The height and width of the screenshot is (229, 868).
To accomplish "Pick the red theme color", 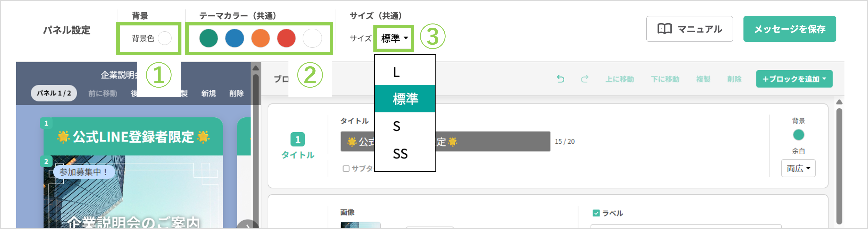I will tap(286, 38).
